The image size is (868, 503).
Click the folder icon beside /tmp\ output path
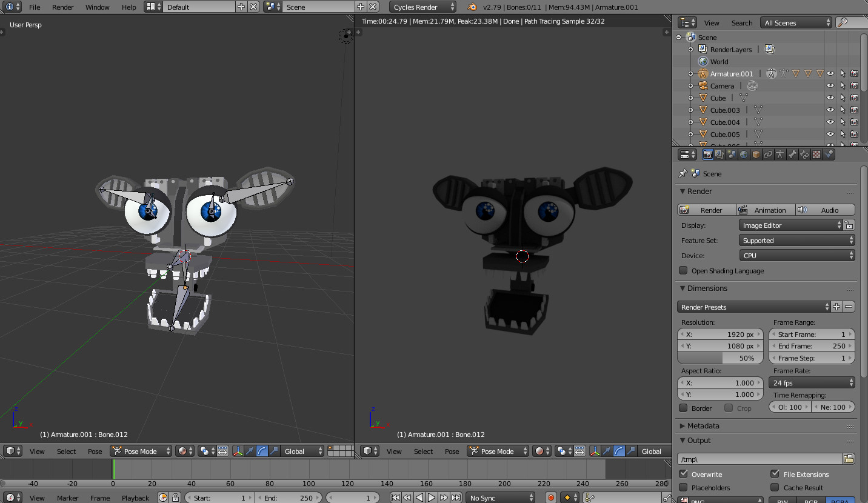pos(849,459)
